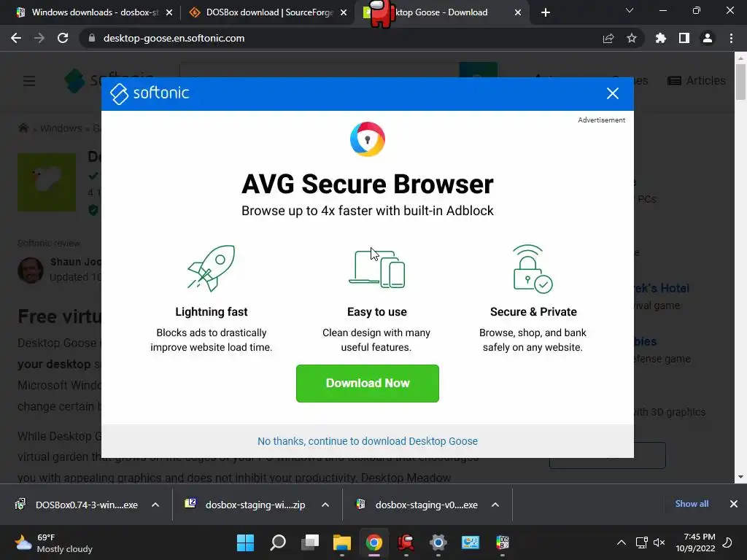Open the clock showing 7:45 PM

click(x=695, y=542)
